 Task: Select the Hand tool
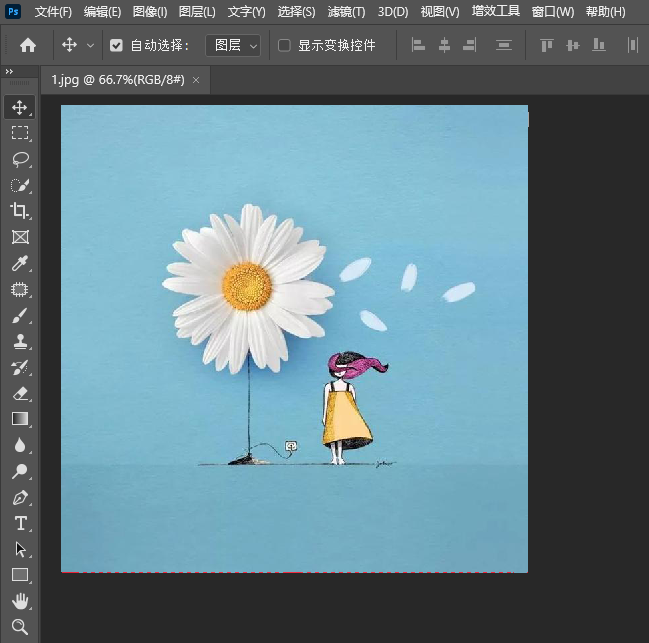[x=19, y=601]
